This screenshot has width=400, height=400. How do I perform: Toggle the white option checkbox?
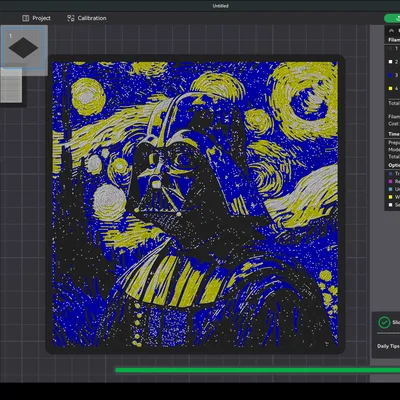[x=390, y=205]
